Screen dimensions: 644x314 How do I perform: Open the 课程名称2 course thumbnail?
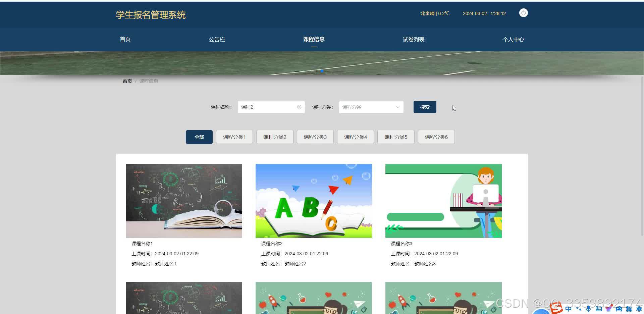(313, 201)
